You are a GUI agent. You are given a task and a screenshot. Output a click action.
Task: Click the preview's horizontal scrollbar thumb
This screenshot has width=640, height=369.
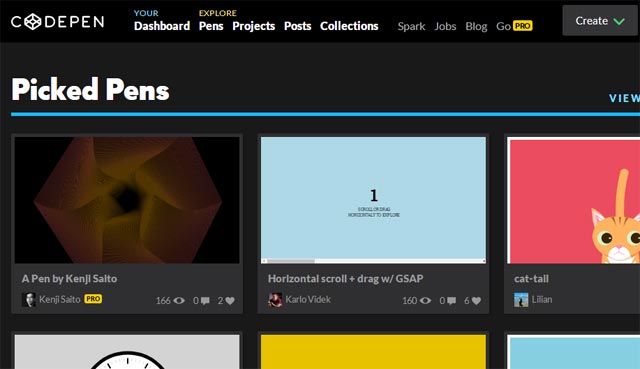[291, 261]
